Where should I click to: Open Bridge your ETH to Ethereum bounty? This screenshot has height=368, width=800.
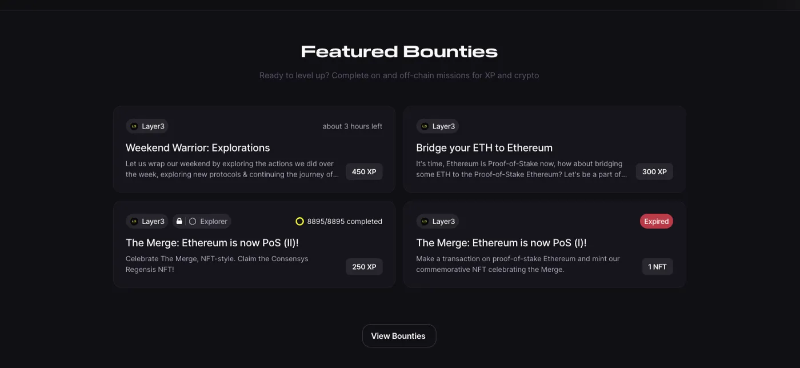point(484,148)
